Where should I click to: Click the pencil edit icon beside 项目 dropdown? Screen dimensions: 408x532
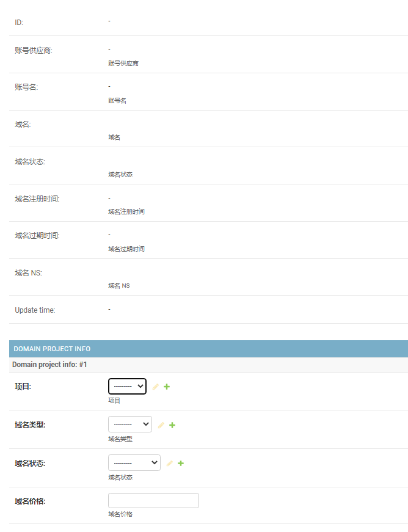pyautogui.click(x=156, y=387)
